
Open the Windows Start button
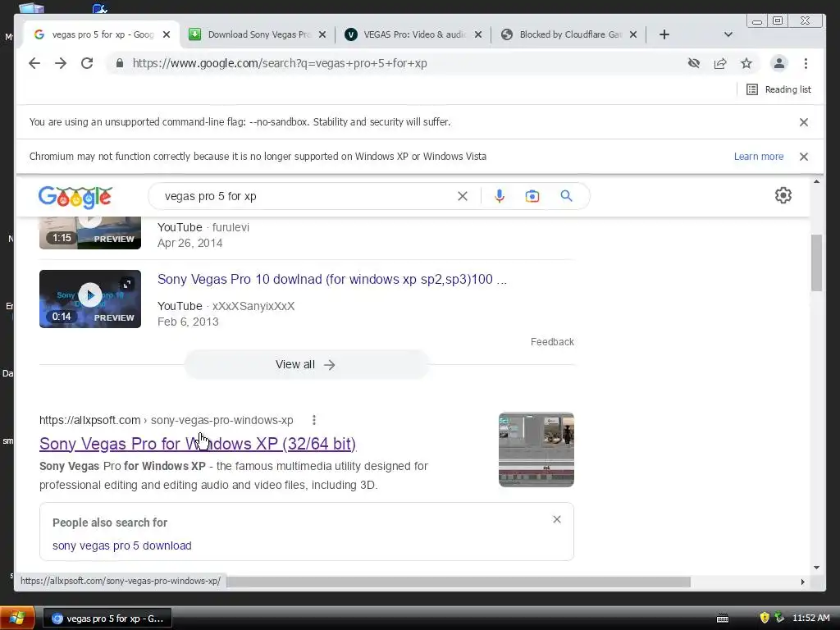pos(17,619)
